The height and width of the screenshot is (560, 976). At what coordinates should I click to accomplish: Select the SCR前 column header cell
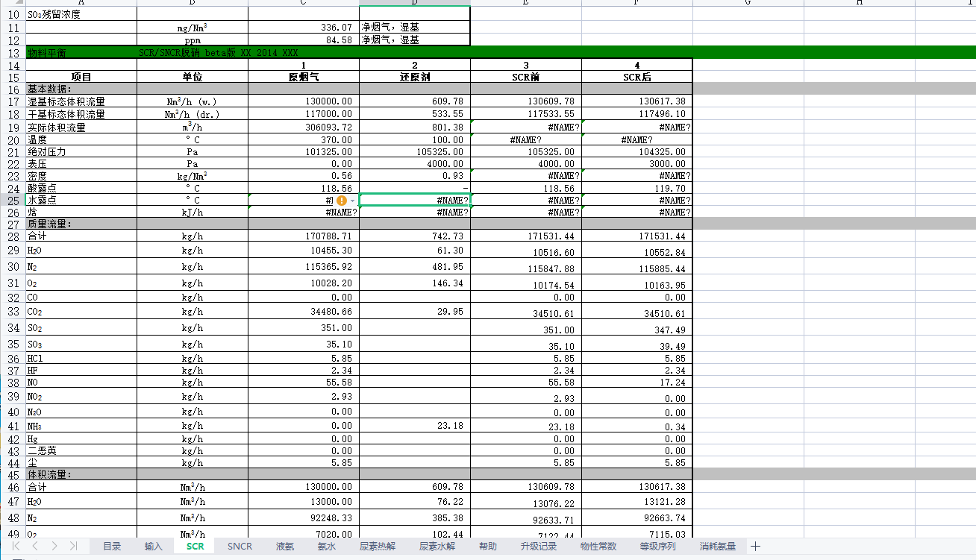[x=526, y=77]
